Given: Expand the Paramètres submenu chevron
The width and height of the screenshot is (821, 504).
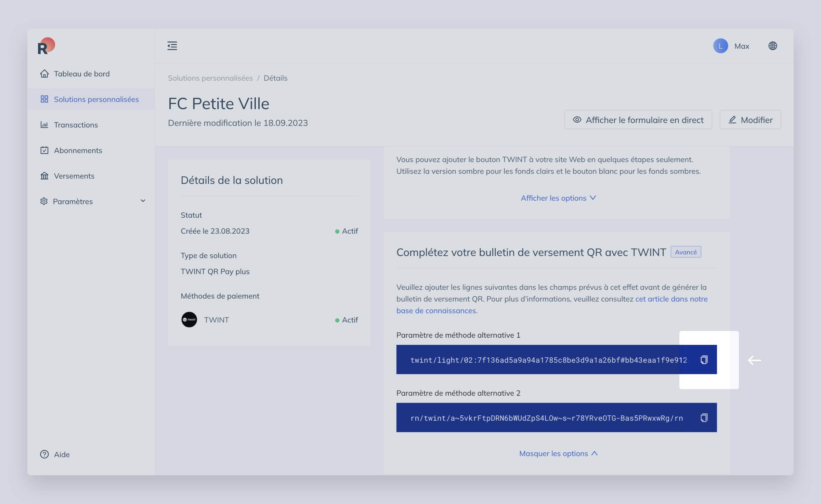Looking at the screenshot, I should (x=143, y=201).
